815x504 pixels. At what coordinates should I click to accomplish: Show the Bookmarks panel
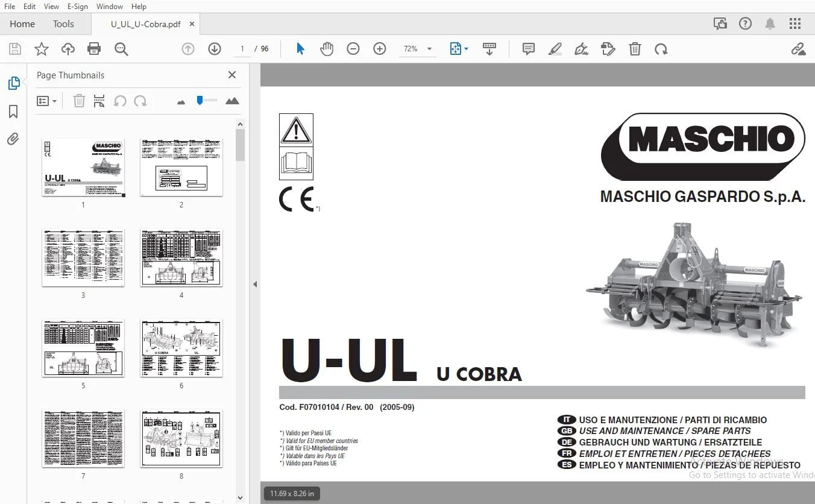click(x=13, y=112)
